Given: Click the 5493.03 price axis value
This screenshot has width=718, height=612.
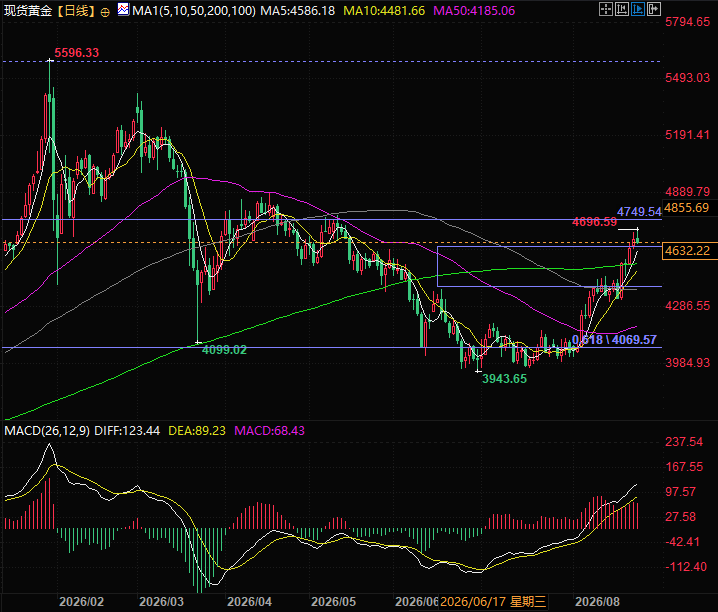Looking at the screenshot, I should [x=687, y=78].
